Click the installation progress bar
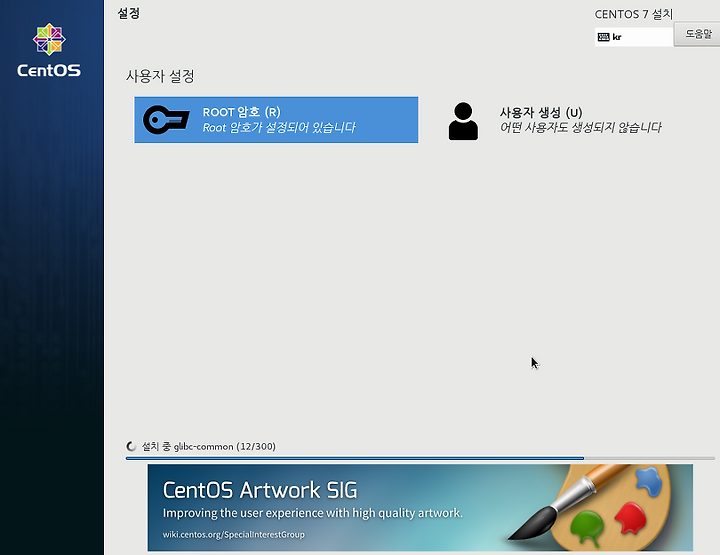720x555 pixels. click(x=420, y=458)
